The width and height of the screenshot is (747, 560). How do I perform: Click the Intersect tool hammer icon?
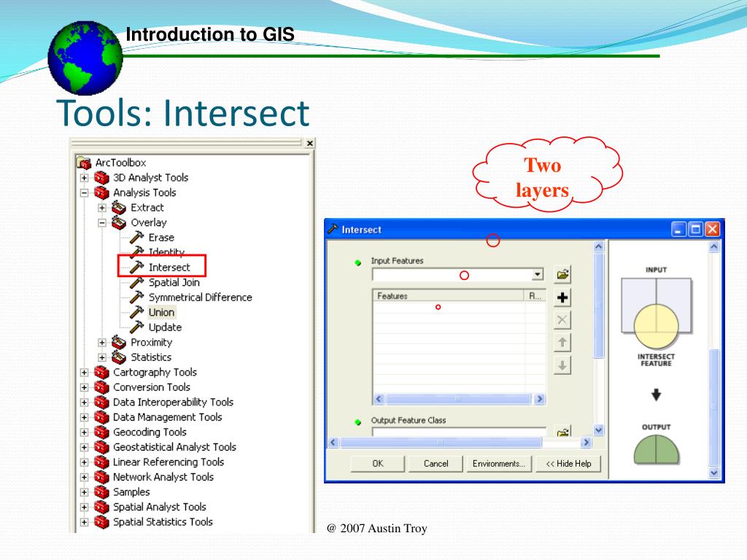point(136,267)
